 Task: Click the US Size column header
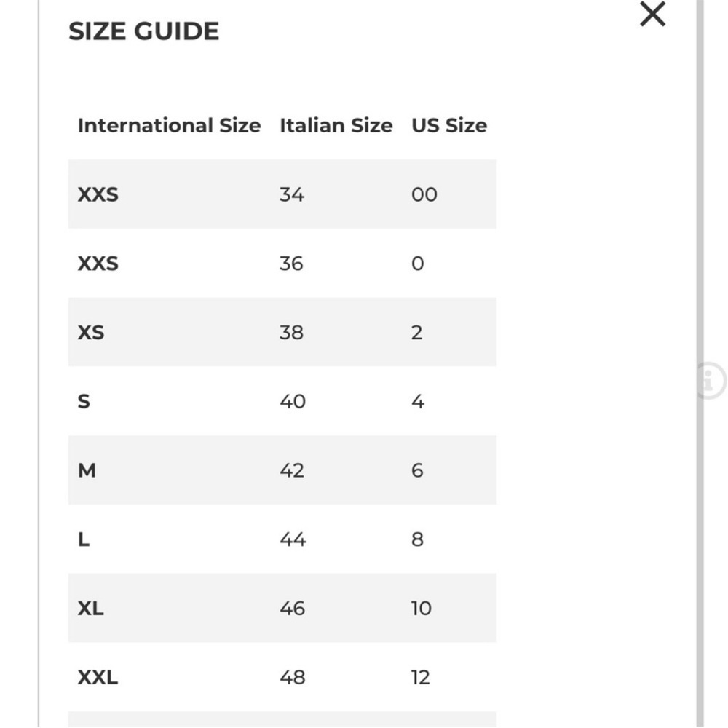(448, 126)
